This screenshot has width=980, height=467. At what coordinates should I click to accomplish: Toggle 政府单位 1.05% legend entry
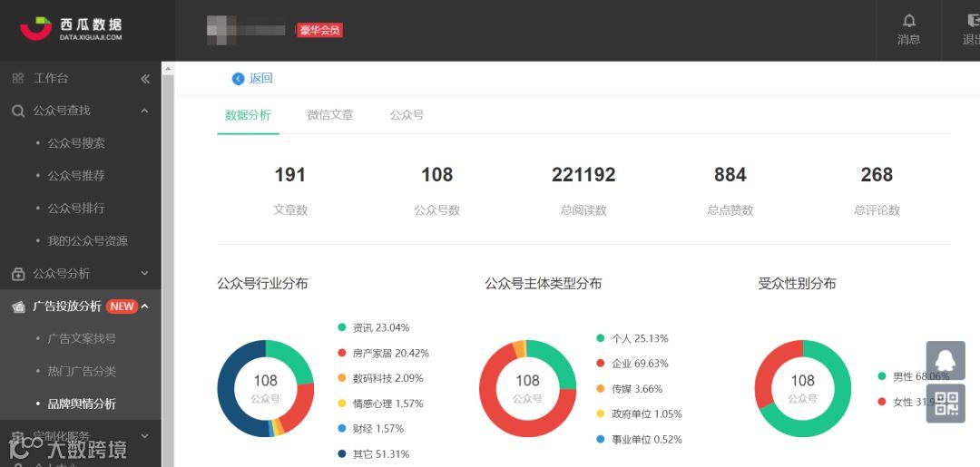(639, 413)
